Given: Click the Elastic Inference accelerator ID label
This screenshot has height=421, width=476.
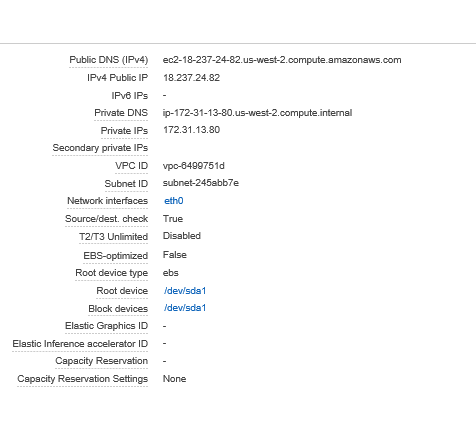Looking at the screenshot, I should 80,344.
